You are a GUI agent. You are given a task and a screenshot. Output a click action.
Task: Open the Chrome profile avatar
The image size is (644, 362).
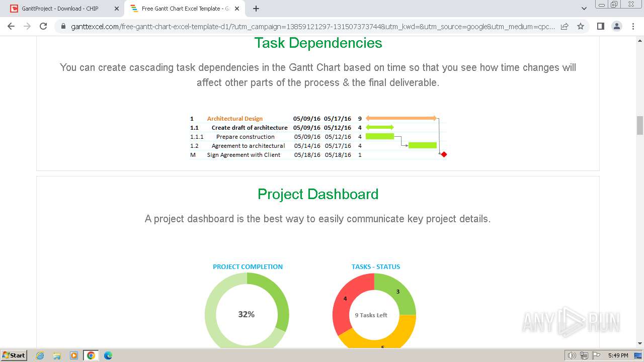(616, 26)
